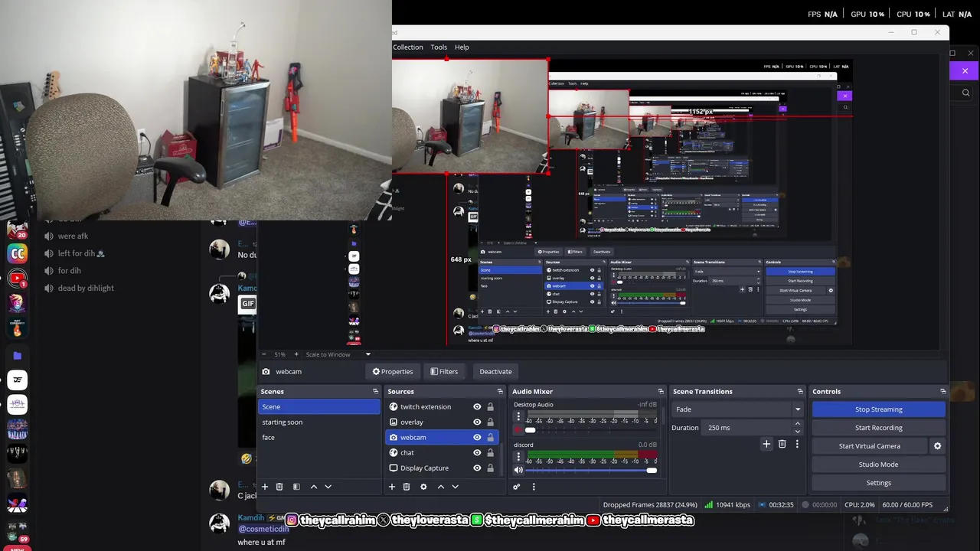Increase transition Duration with up arrow
980x551 pixels.
point(797,424)
